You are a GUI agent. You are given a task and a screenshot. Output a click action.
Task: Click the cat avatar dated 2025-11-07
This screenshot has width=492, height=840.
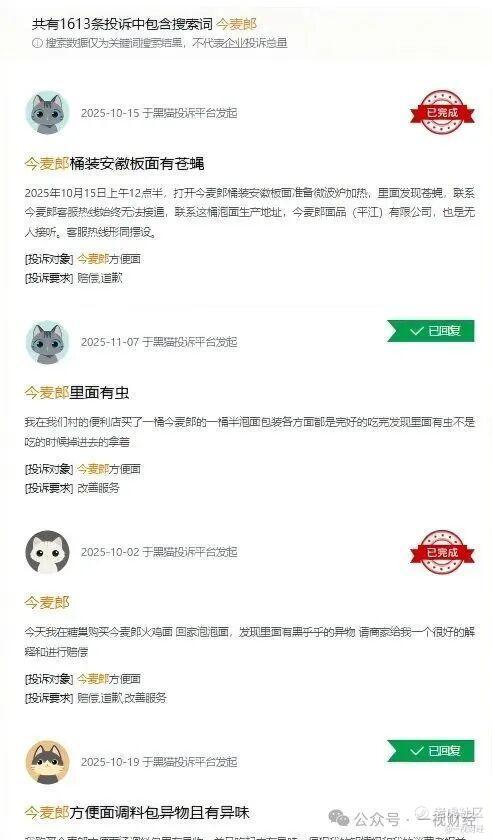(47, 342)
